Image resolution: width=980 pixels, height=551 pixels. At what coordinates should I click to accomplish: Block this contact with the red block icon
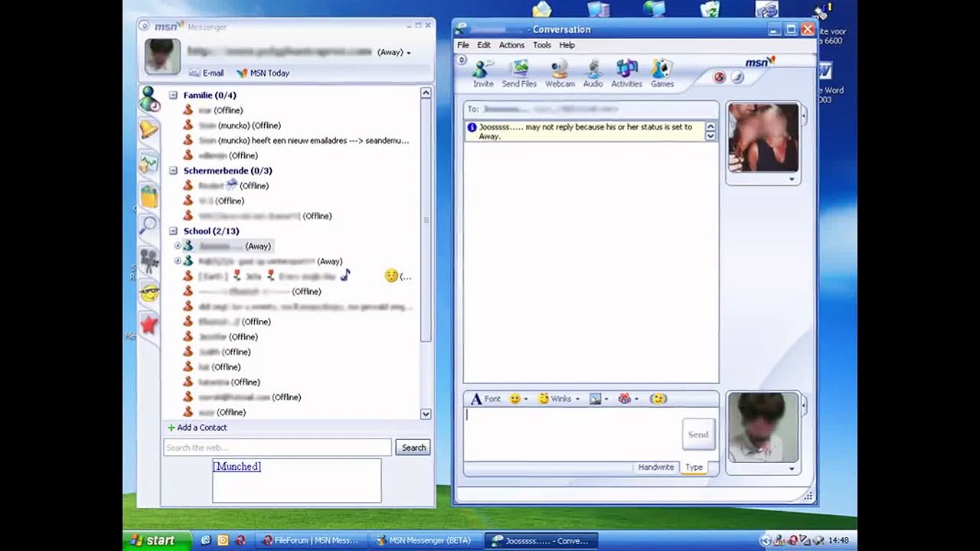(x=719, y=77)
